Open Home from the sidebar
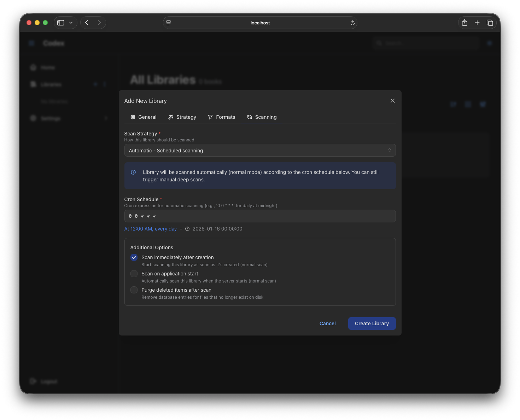Screen dimensions: 520x420 [x=48, y=68]
